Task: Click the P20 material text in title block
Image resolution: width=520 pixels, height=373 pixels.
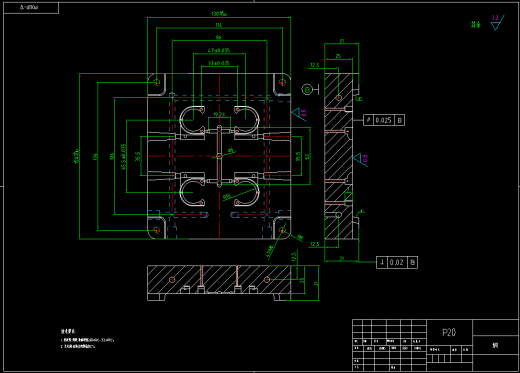Action: (x=449, y=332)
